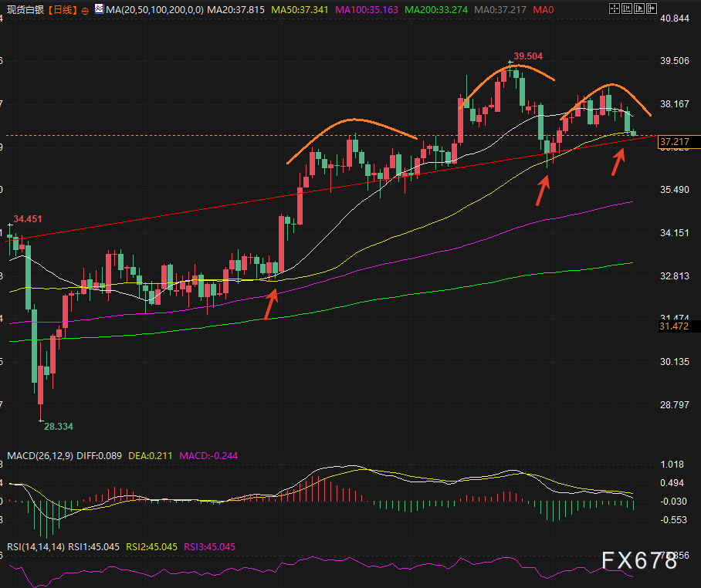The width and height of the screenshot is (701, 588).
Task: Toggle the yellow MA50:37.341 legend
Action: [300, 11]
